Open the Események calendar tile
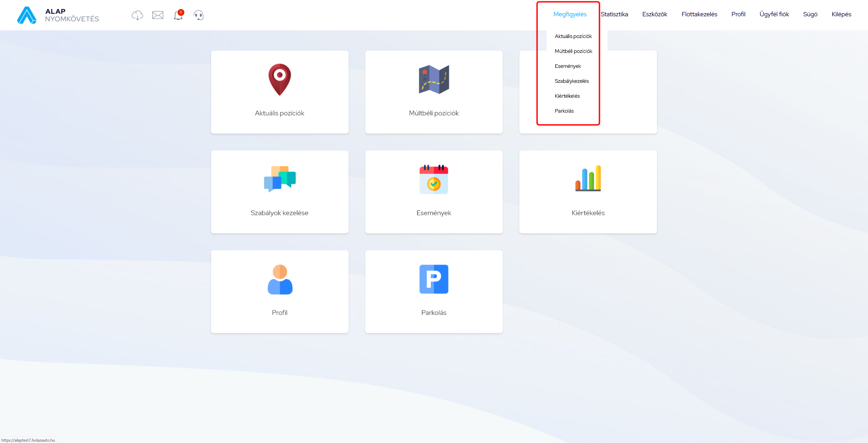 tap(434, 192)
